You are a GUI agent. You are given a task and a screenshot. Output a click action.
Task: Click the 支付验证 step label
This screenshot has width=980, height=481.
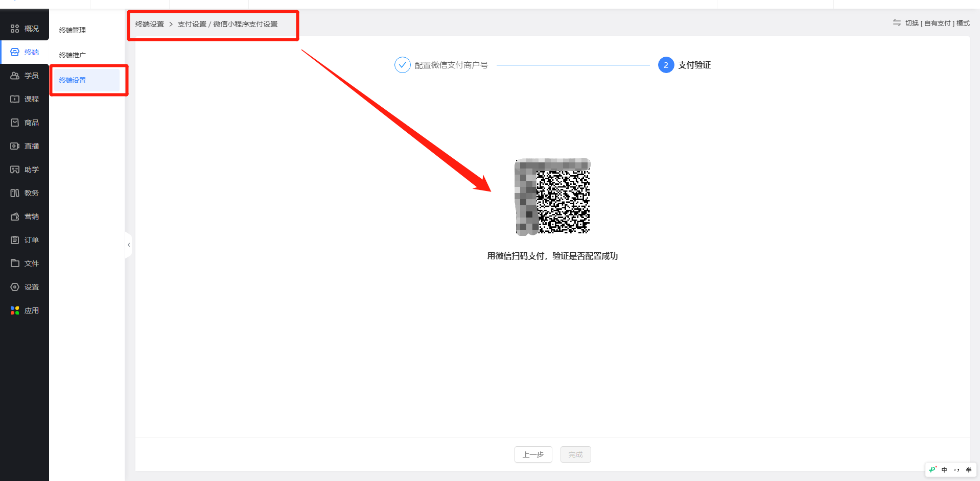tap(694, 65)
